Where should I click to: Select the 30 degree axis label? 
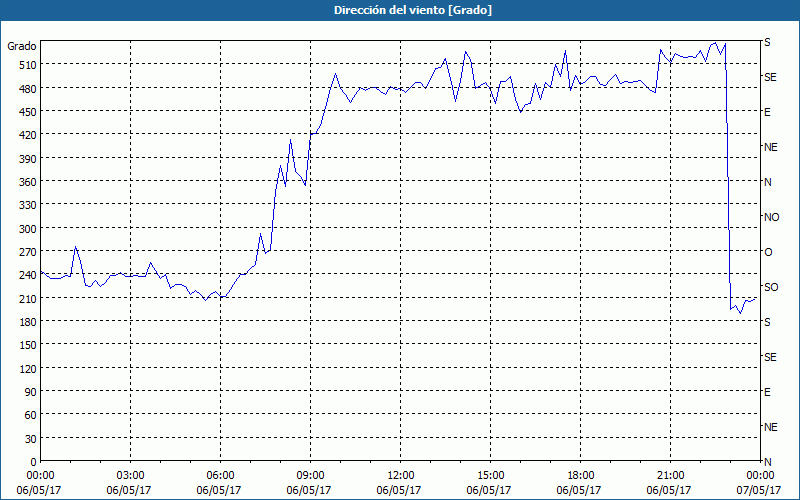(31, 438)
